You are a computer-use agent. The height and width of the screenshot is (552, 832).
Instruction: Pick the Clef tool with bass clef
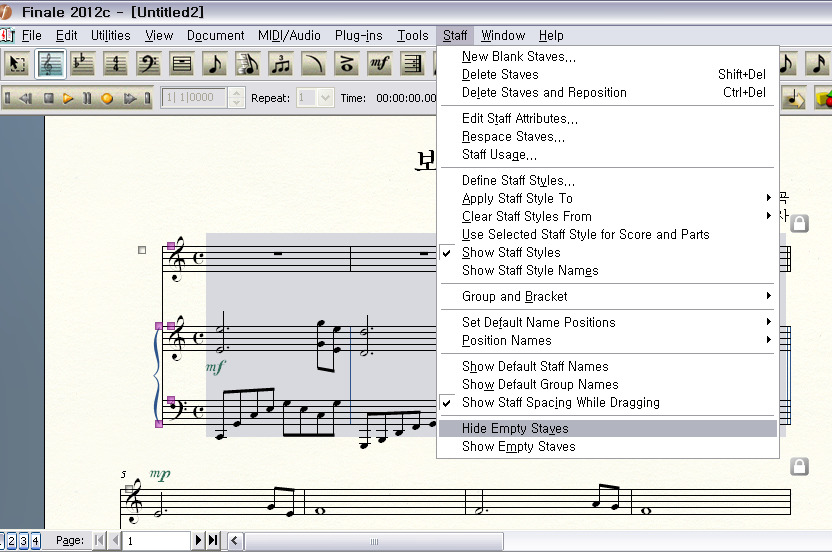[x=148, y=64]
